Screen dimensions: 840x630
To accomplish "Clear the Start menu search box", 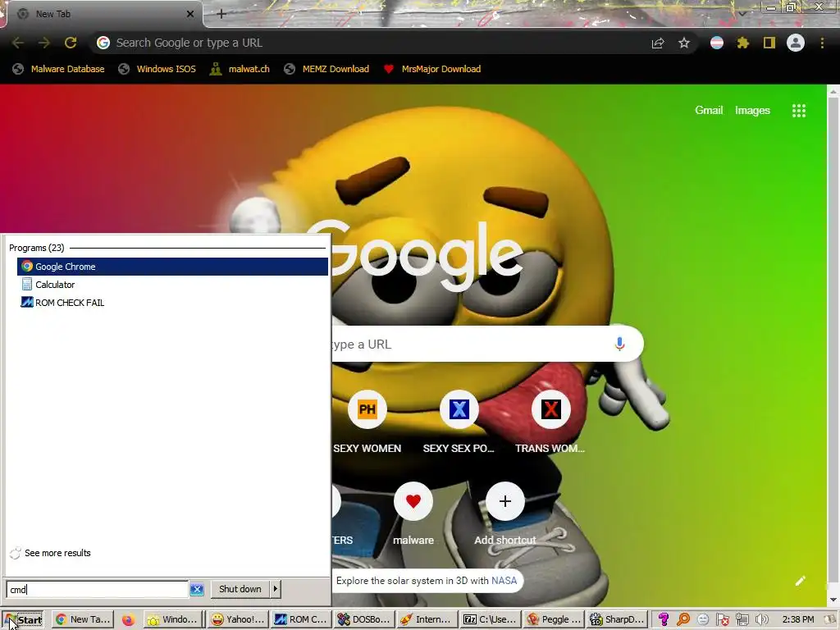I will [x=197, y=589].
